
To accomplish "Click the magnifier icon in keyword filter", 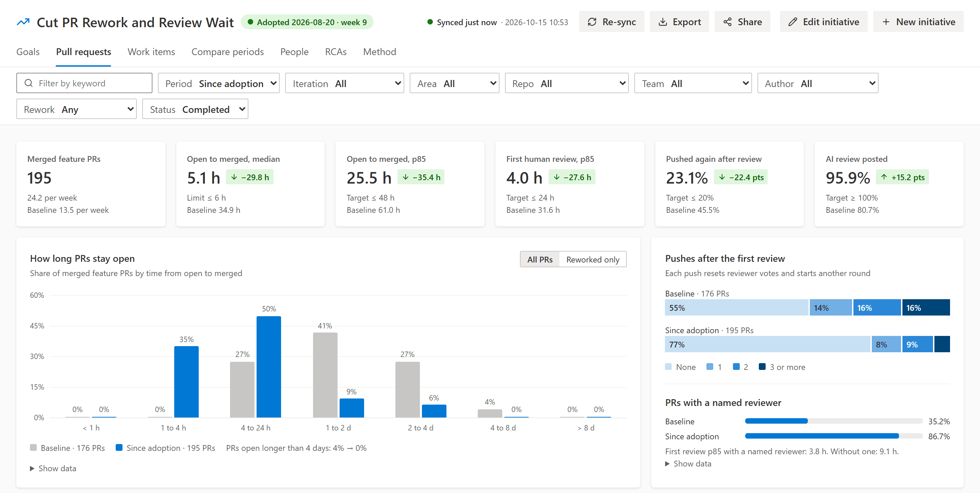I will point(29,83).
